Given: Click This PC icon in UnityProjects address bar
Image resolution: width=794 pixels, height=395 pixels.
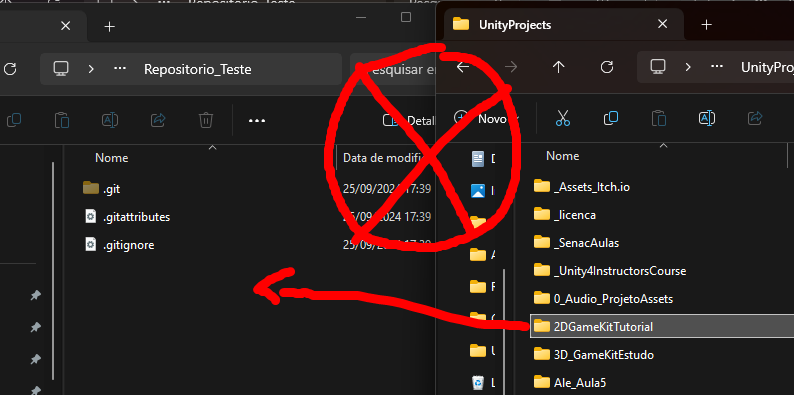Looking at the screenshot, I should point(658,66).
